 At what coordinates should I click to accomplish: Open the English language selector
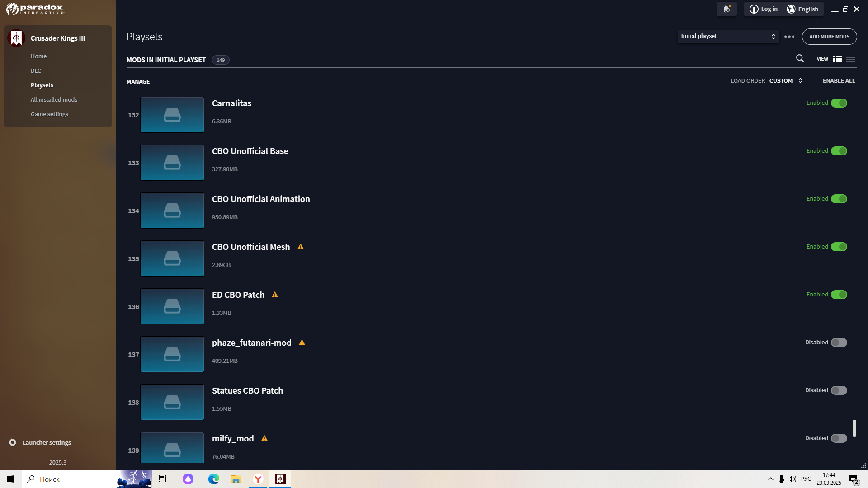(x=803, y=9)
